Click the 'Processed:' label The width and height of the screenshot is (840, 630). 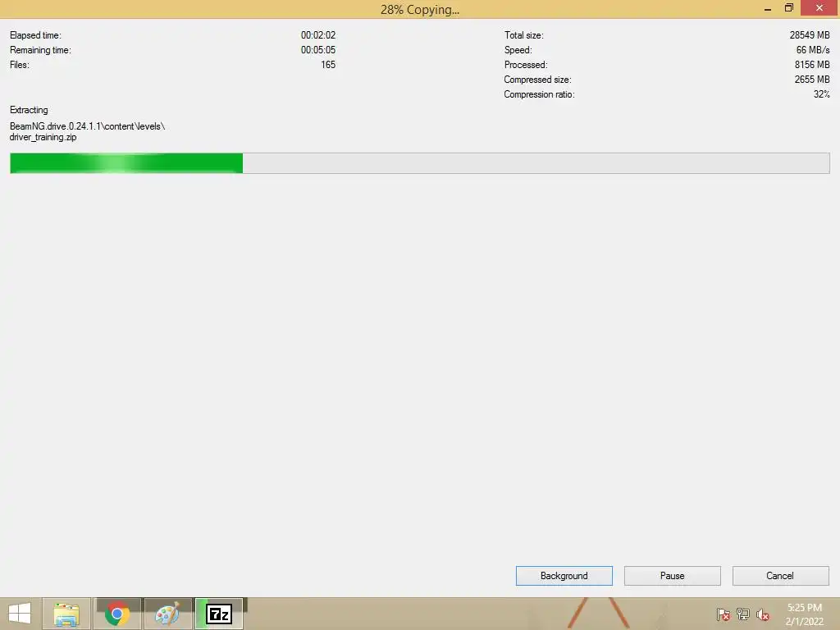point(526,65)
